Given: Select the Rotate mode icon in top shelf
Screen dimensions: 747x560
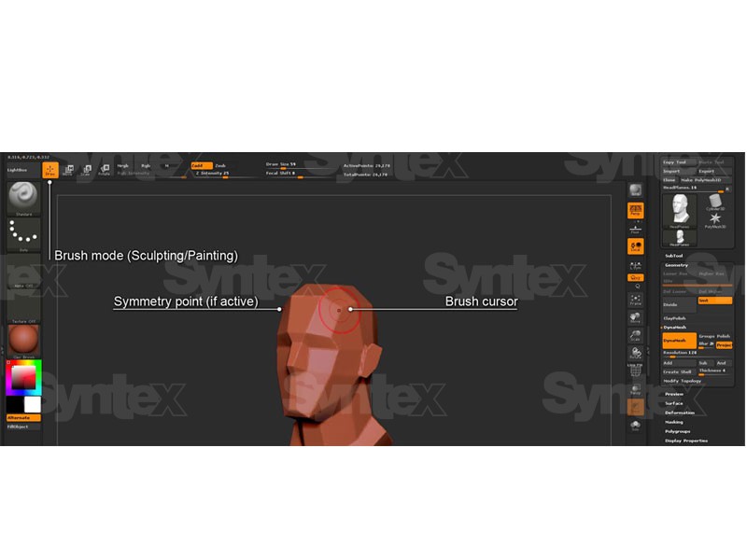Looking at the screenshot, I should 105,170.
